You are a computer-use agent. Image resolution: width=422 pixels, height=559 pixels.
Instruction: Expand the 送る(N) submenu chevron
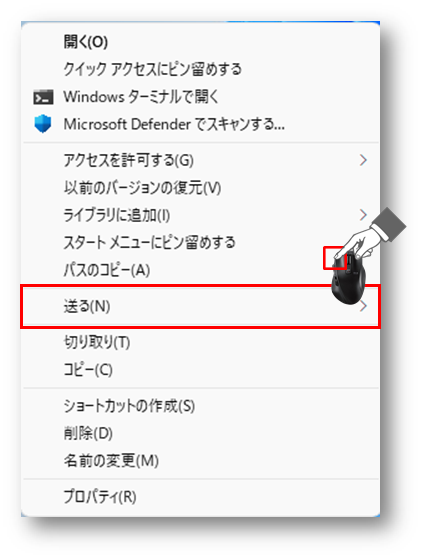click(363, 306)
